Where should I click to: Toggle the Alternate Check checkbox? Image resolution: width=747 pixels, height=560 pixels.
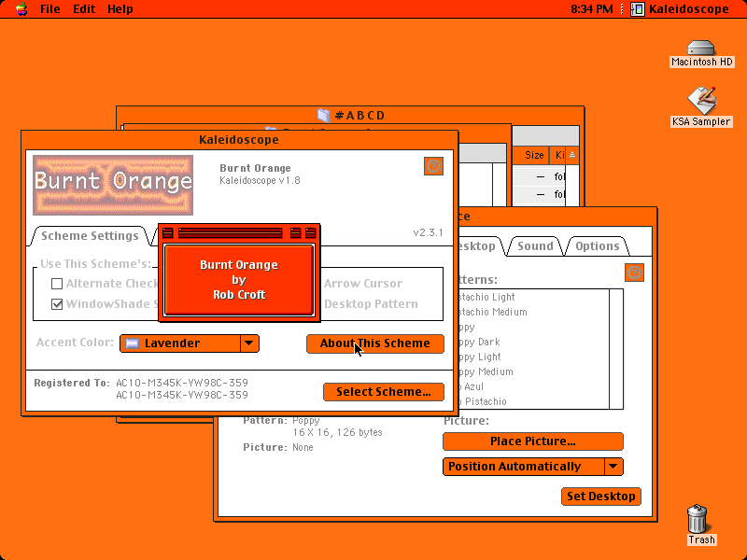click(57, 284)
